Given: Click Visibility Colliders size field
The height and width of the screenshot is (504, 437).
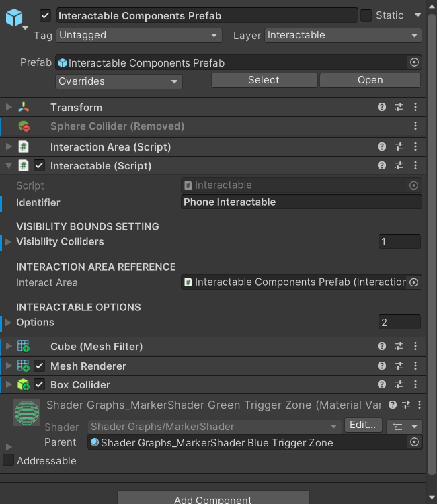Looking at the screenshot, I should [399, 241].
